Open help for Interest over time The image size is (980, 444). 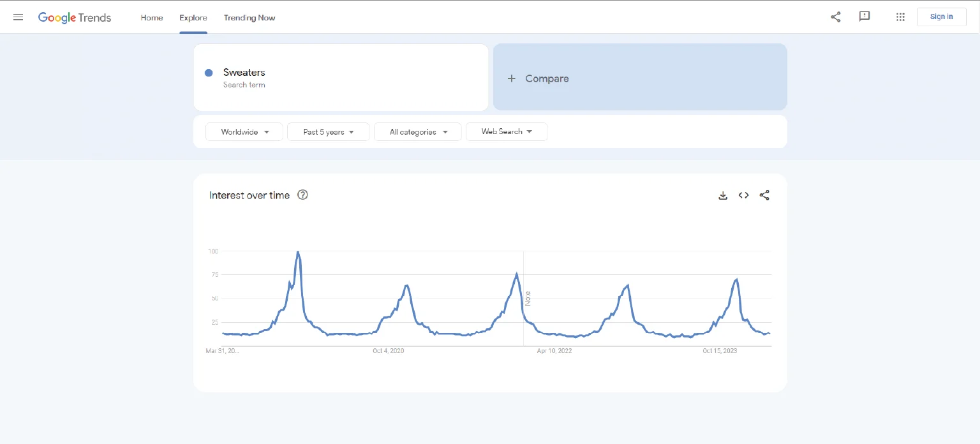303,195
